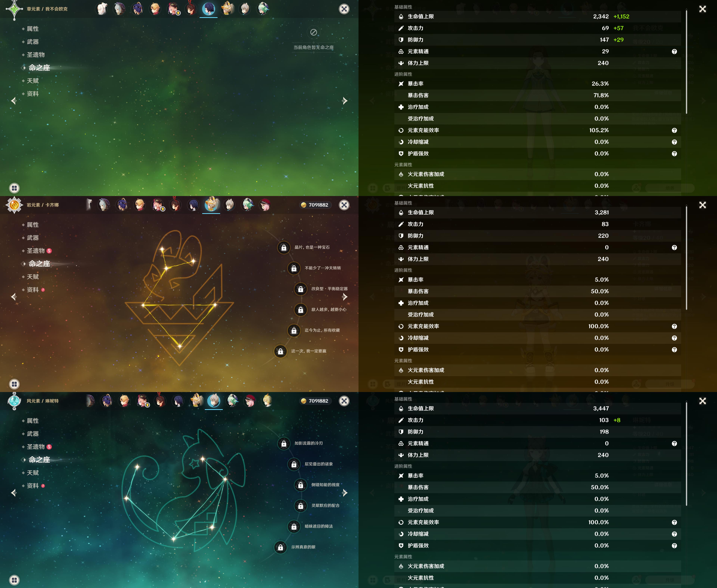
Task: Click the lock icon beside 倒错知能的视度
Action: point(301,485)
